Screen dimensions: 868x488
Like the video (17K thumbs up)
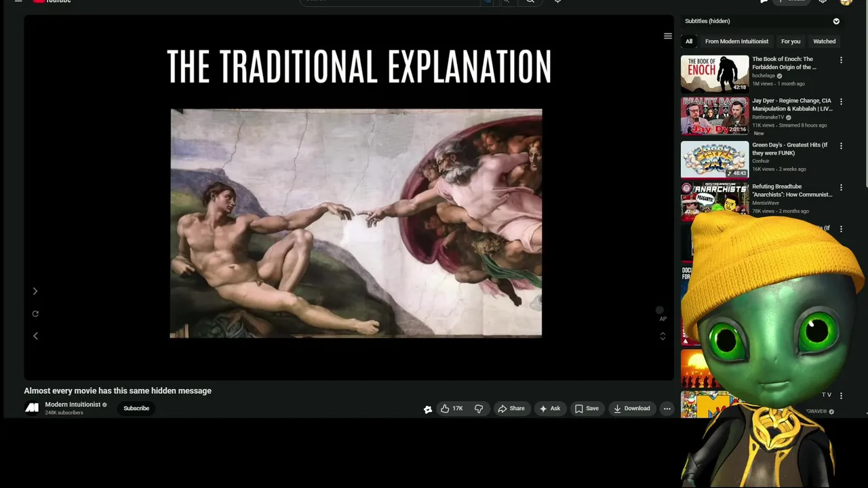452,408
